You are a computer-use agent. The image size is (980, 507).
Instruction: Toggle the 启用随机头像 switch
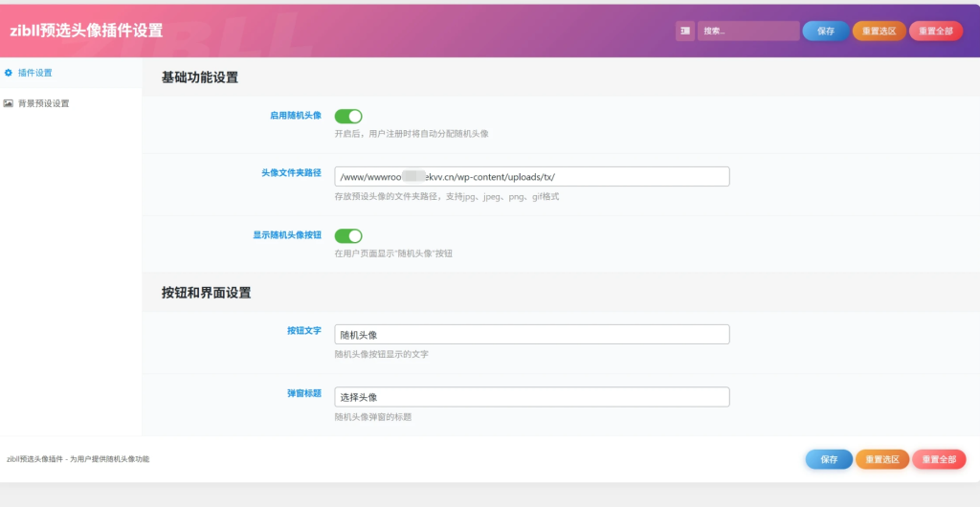pos(348,116)
